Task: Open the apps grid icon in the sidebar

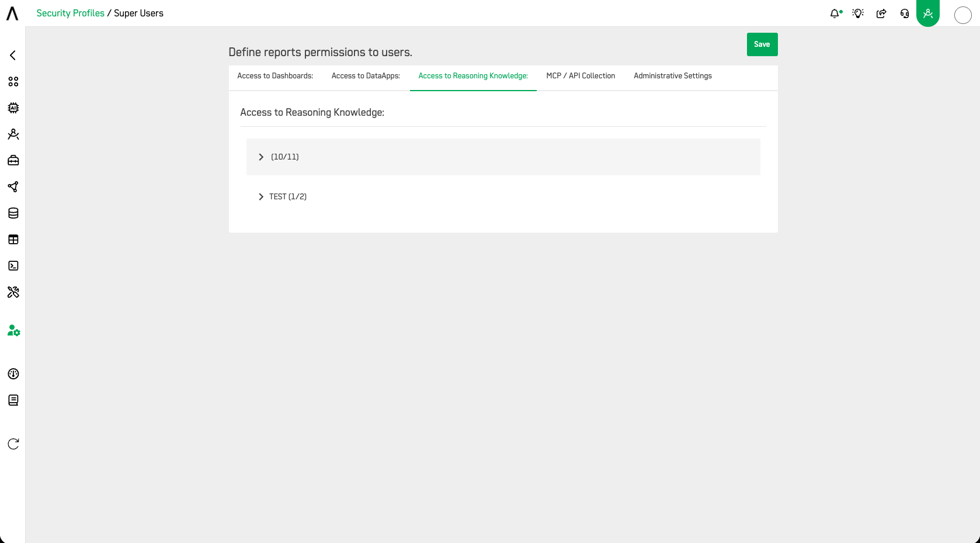Action: click(x=13, y=82)
